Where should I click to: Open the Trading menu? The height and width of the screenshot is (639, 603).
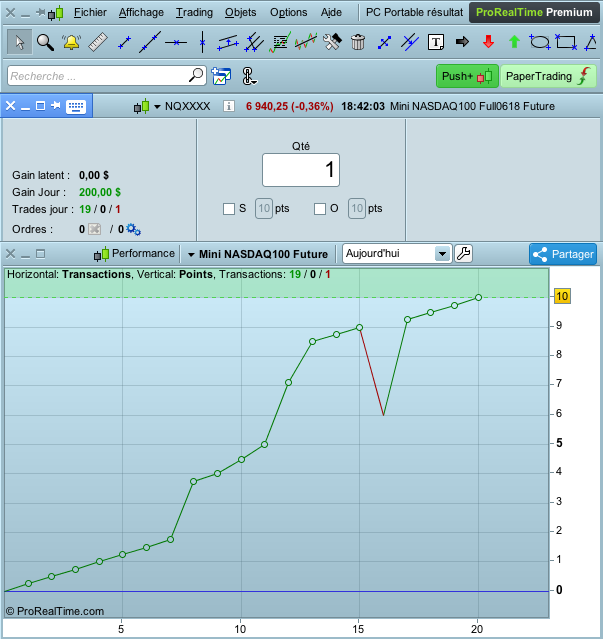pos(194,13)
